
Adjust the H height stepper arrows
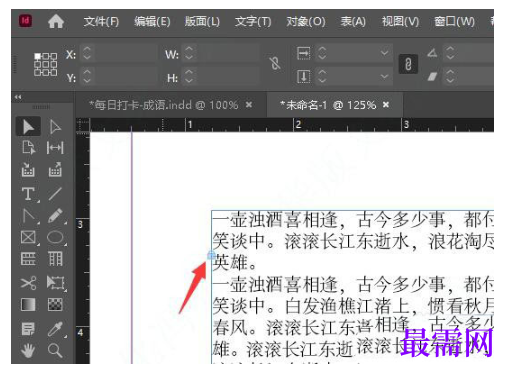point(189,77)
